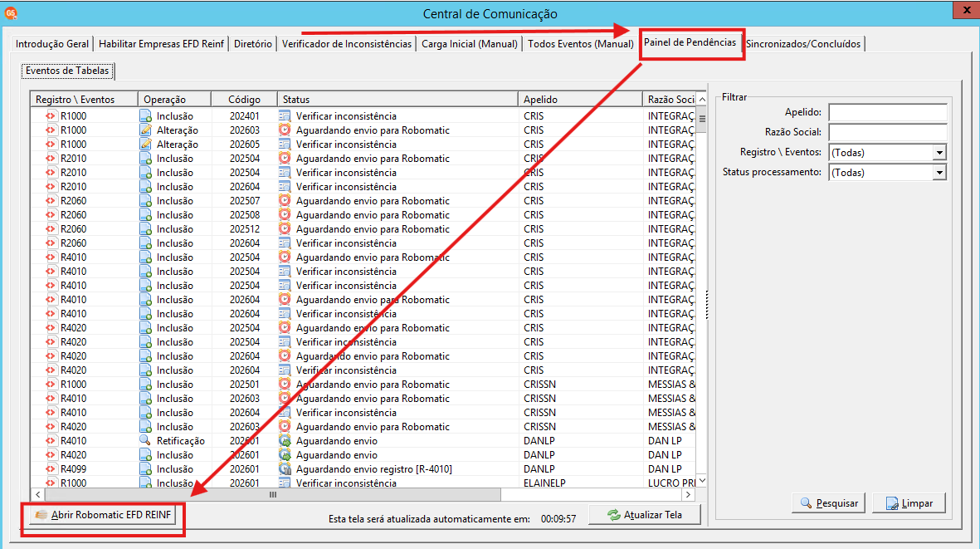Sort by Apelido column header
Viewport: 980px width, 549px height.
581,100
